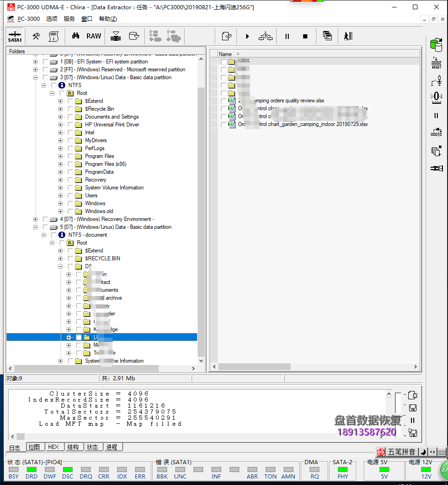Collapse partition 3 Basic data partition
The height and width of the screenshot is (485, 448).
[36, 78]
